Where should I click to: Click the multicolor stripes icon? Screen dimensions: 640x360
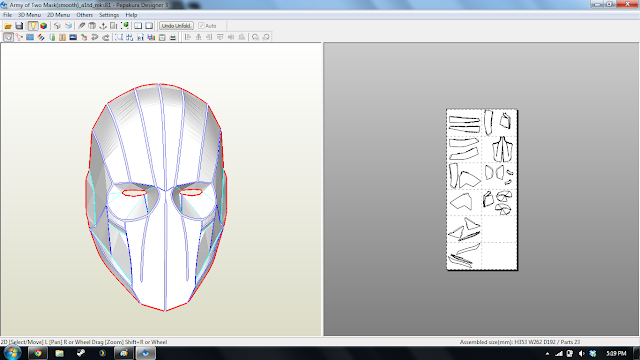point(41,37)
